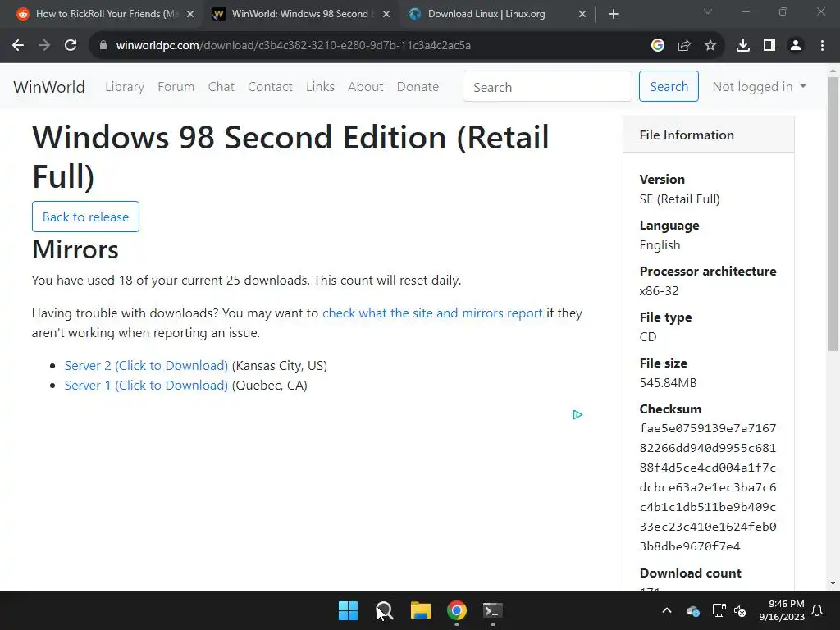Click the address bar URL
Image resolution: width=840 pixels, height=630 pixels.
click(294, 46)
